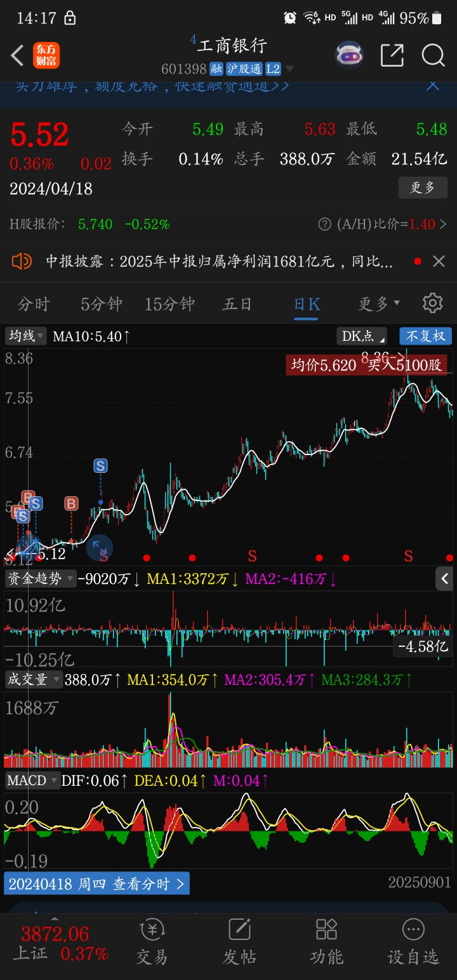Tap the -4.58亿 value tag
Screen dimensions: 457x980
click(423, 647)
